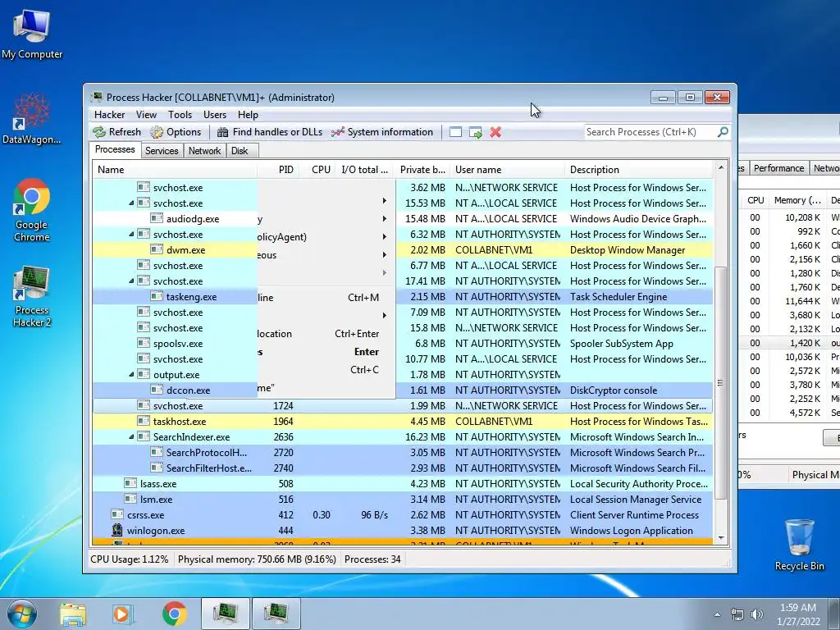Select the csrss.exe process icon
Image resolution: width=840 pixels, height=630 pixels.
point(117,515)
